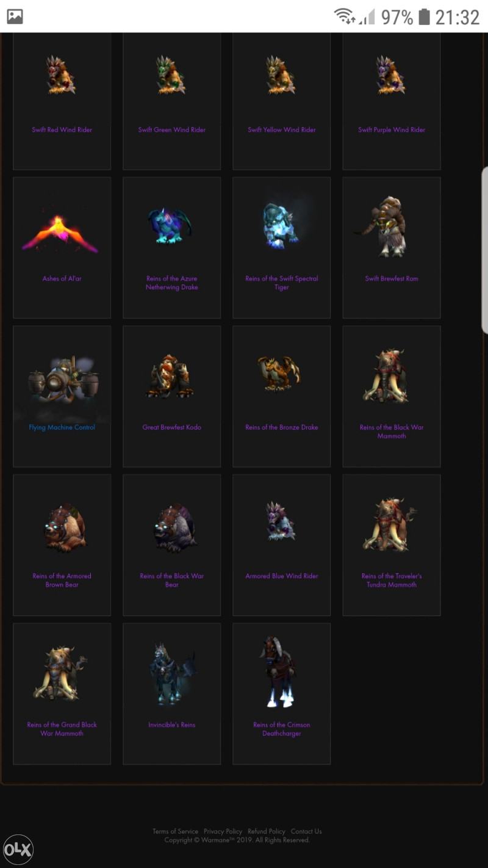Screen dimensions: 488x868
Task: Open Reins of the Armored Brown Bear
Action: pyautogui.click(x=62, y=580)
